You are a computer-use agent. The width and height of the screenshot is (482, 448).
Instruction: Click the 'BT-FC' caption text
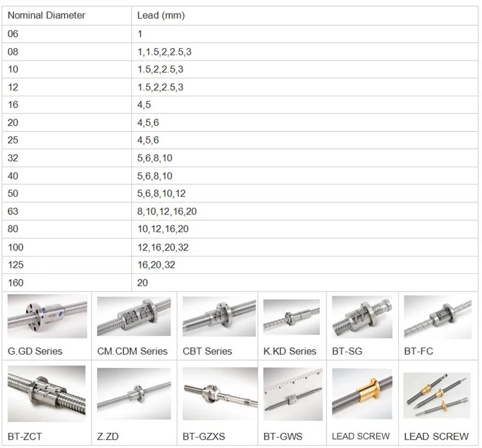click(x=419, y=351)
